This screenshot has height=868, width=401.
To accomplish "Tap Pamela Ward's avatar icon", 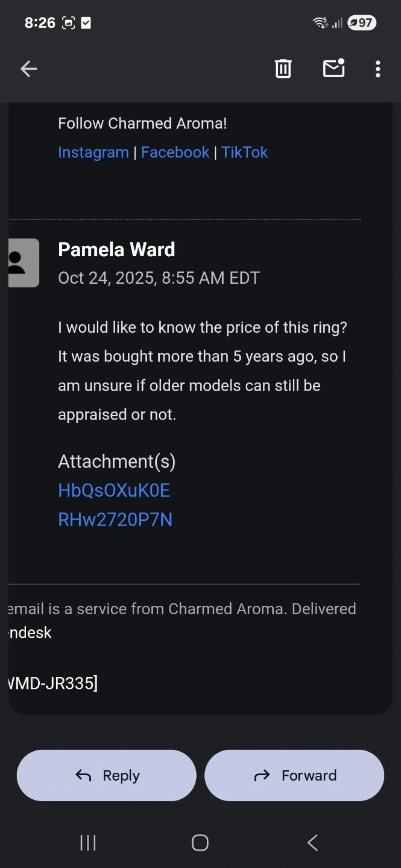I will coord(24,263).
